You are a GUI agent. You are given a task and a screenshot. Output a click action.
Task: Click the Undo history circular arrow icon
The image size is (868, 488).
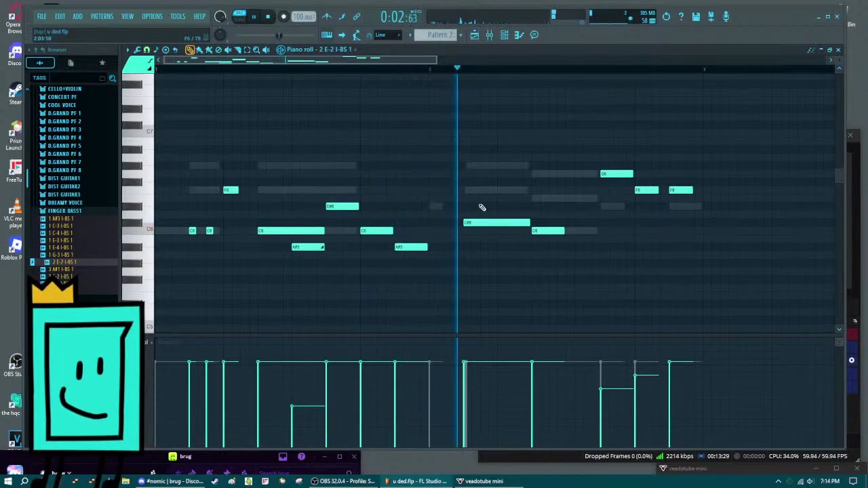tap(666, 16)
